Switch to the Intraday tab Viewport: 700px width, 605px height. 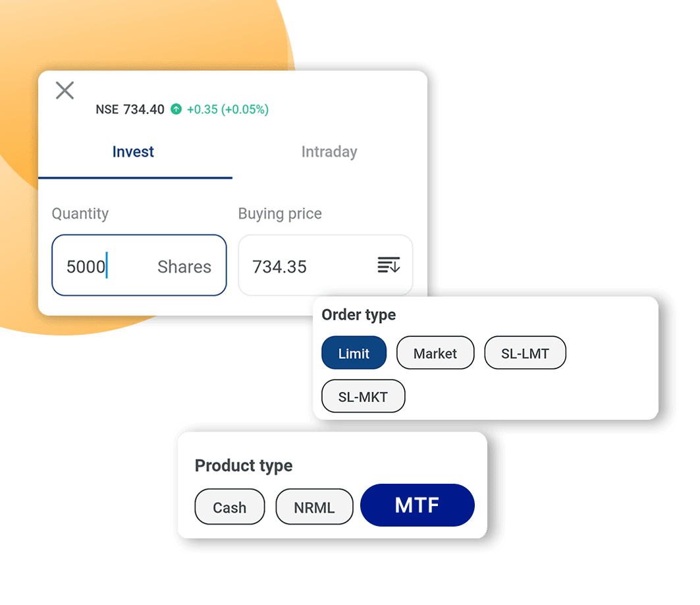click(329, 152)
